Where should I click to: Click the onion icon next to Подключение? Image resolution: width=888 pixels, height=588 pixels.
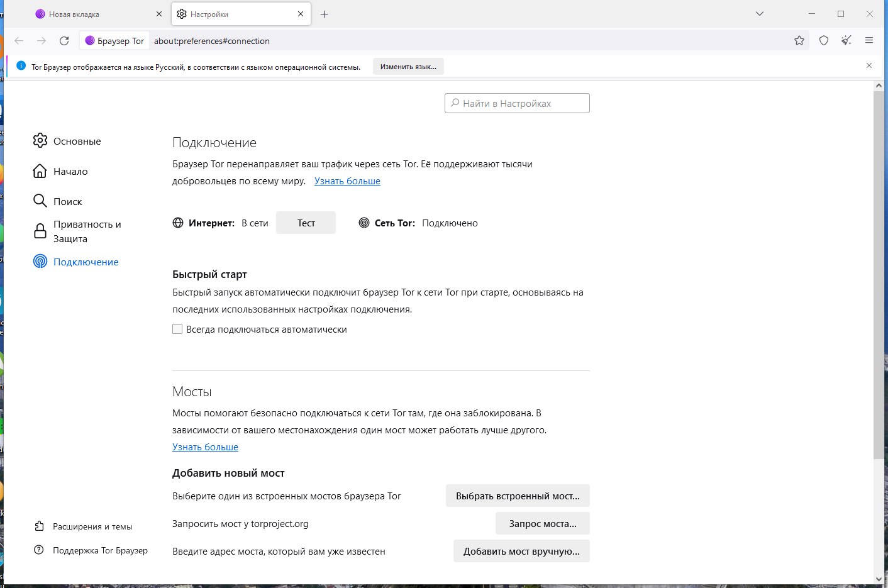(40, 261)
